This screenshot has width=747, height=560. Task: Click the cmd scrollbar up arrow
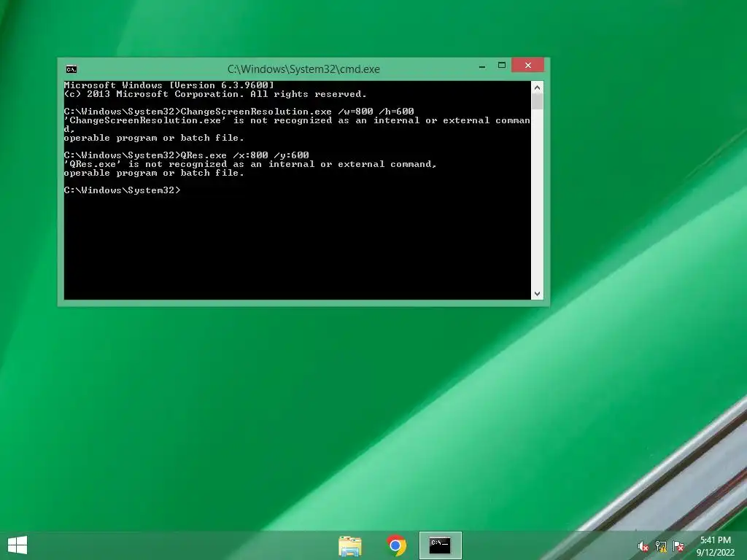click(537, 87)
